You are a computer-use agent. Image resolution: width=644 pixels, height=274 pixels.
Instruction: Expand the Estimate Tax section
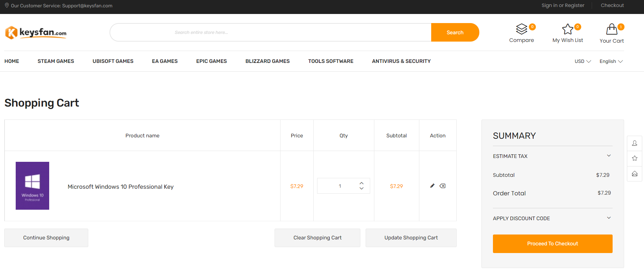pos(609,156)
